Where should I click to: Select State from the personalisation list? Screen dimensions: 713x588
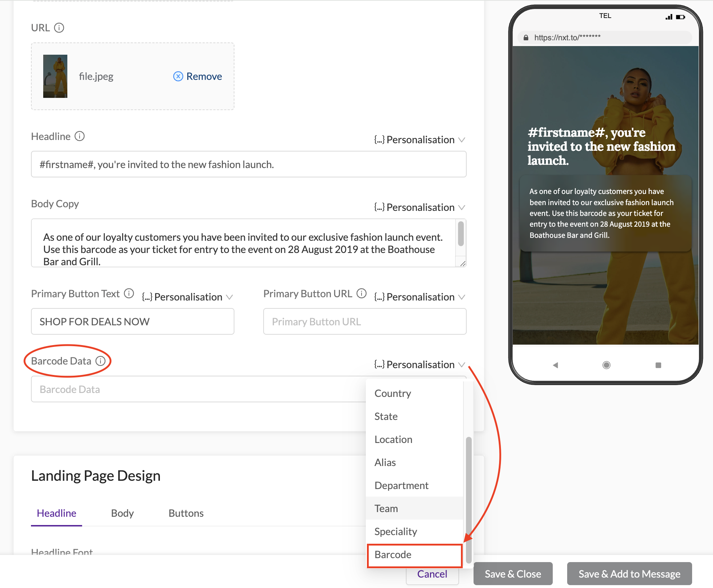point(414,416)
